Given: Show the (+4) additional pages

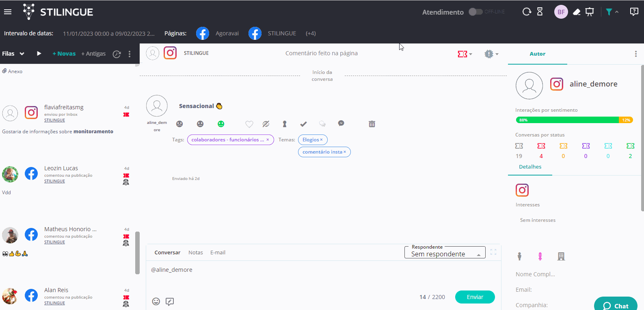Looking at the screenshot, I should point(311,33).
